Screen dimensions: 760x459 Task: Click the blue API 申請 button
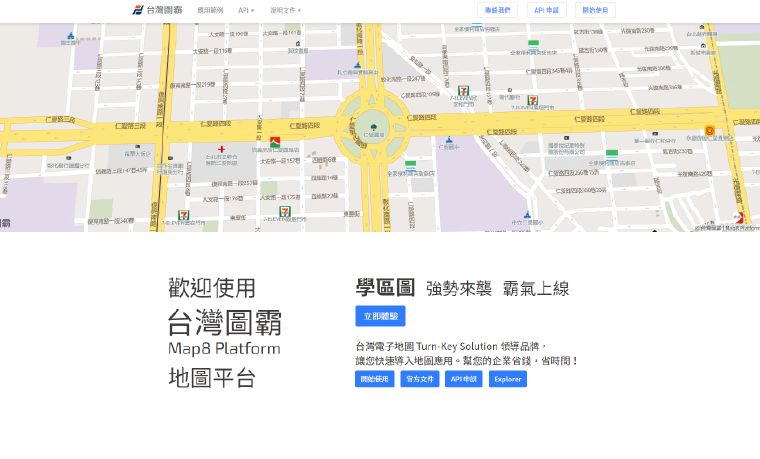464,379
